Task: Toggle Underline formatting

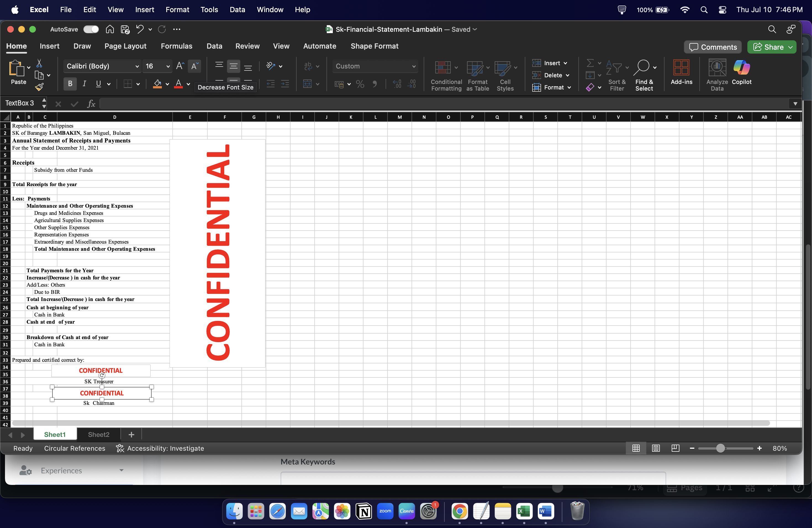Action: point(98,84)
